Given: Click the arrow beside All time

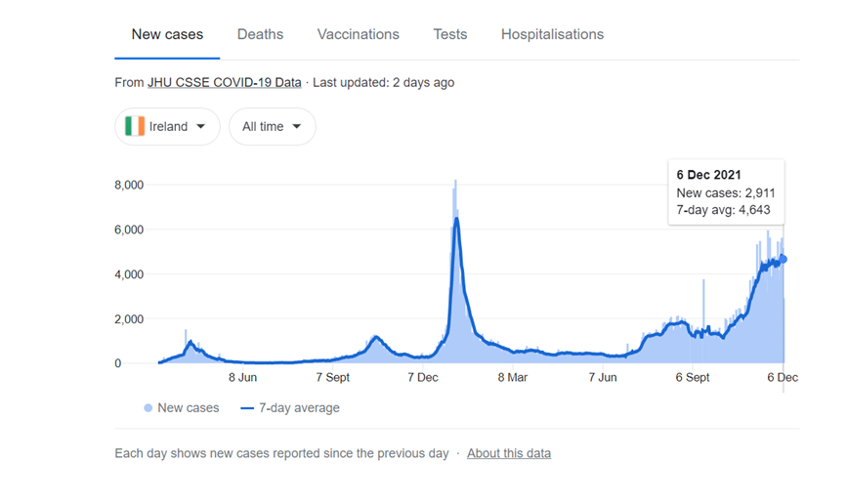Looking at the screenshot, I should [297, 126].
